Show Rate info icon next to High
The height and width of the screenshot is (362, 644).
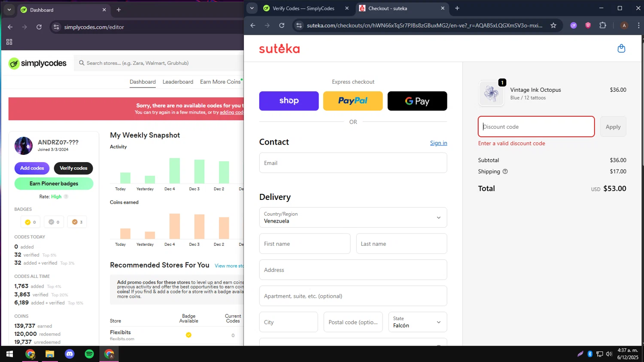tap(66, 196)
